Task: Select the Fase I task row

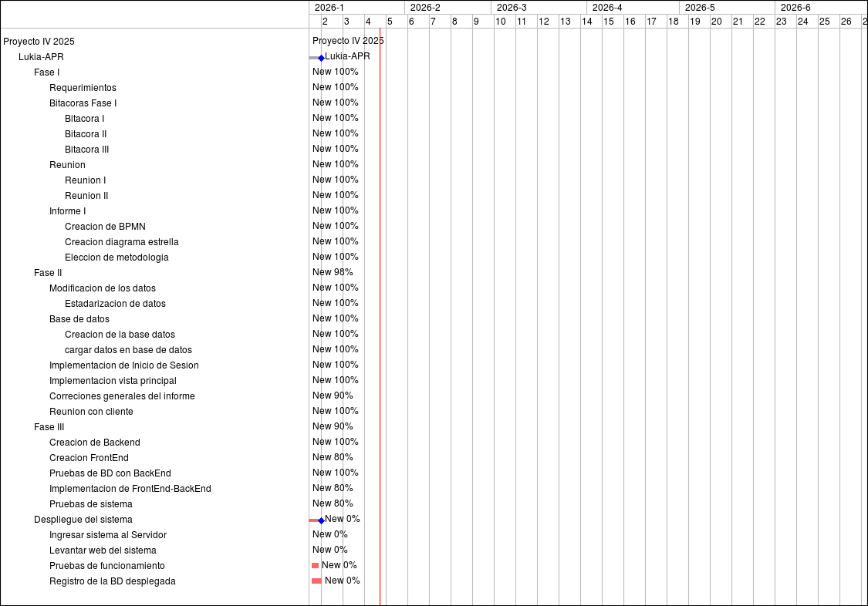Action: point(46,72)
